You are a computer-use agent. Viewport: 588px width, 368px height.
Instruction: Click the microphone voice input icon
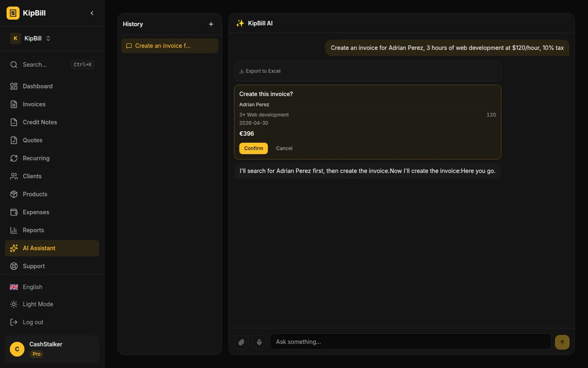[259, 342]
